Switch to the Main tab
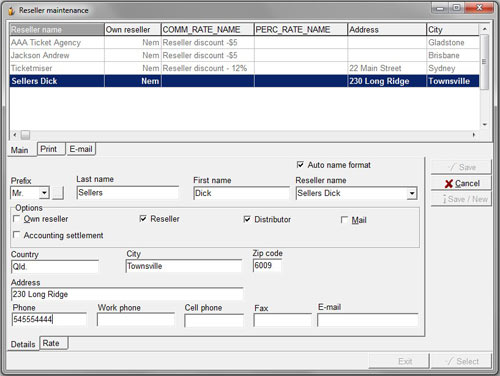500x376 pixels. [x=20, y=150]
